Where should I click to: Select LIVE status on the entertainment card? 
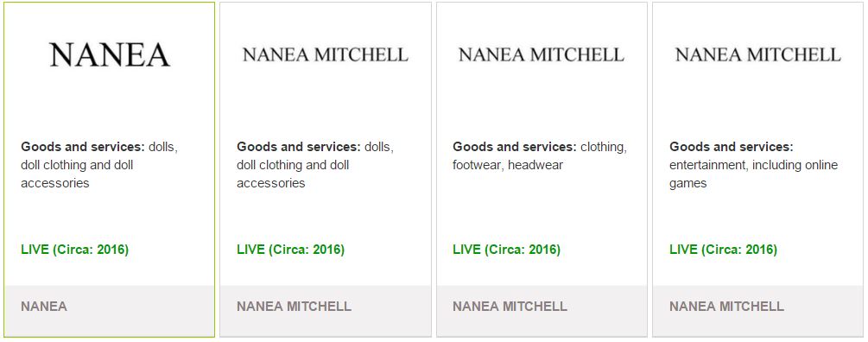coord(723,250)
